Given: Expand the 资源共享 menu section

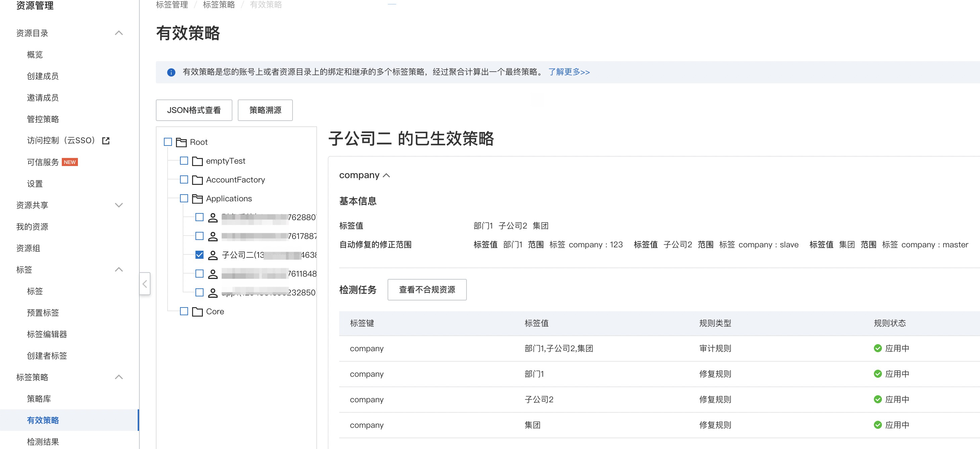Looking at the screenshot, I should tap(119, 205).
